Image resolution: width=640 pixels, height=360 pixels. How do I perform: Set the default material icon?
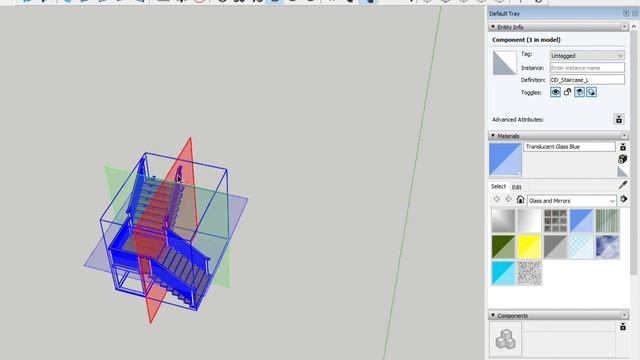pyautogui.click(x=622, y=171)
